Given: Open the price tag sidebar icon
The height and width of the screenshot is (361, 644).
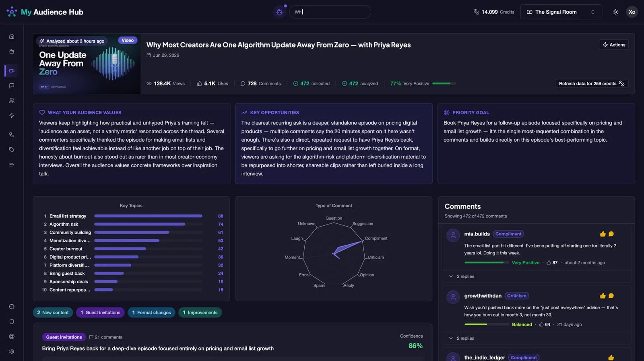Looking at the screenshot, I should coord(12,150).
